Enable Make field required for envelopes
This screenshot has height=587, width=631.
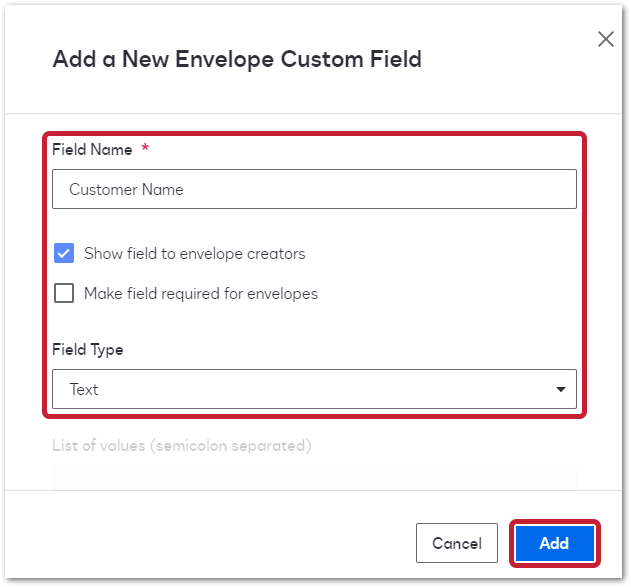tap(64, 293)
